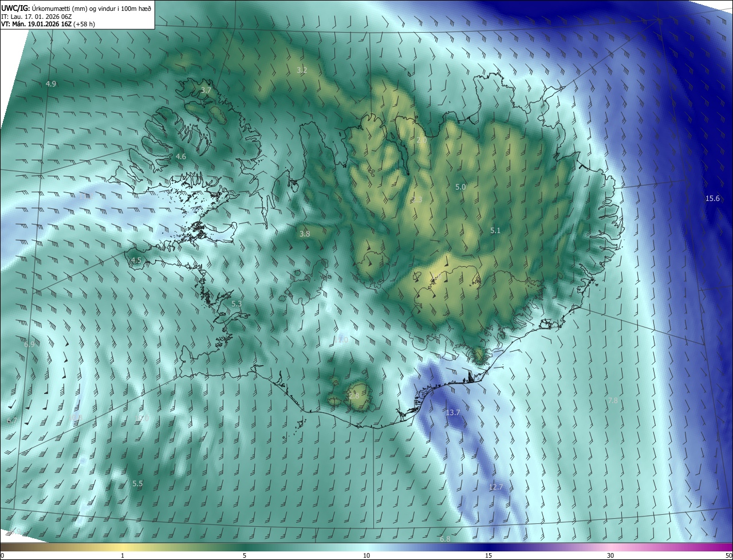This screenshot has height=560, width=733.
Task: Click the 3.7 value label on the map
Action: coord(206,90)
